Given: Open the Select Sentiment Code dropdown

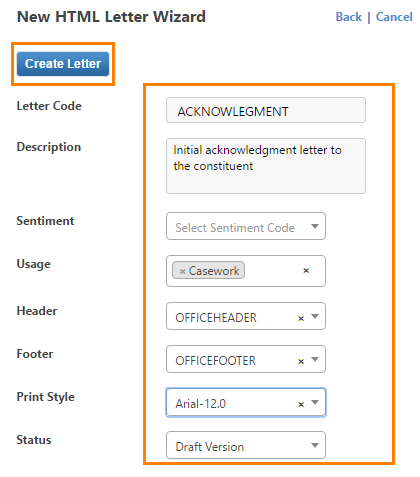Looking at the screenshot, I should [x=246, y=226].
